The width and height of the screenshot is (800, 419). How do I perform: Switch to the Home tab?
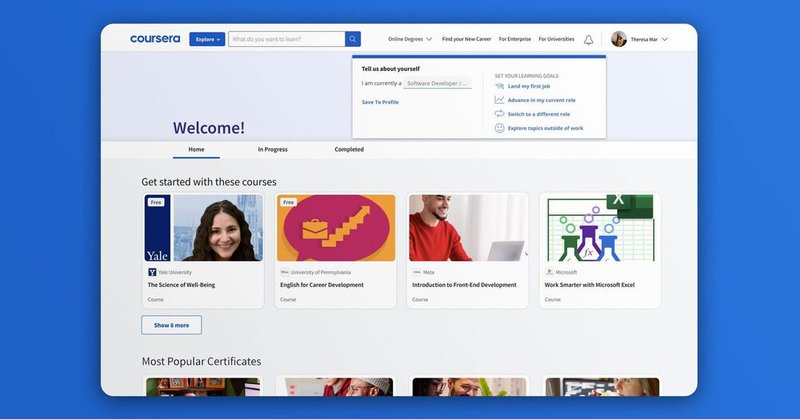(196, 150)
